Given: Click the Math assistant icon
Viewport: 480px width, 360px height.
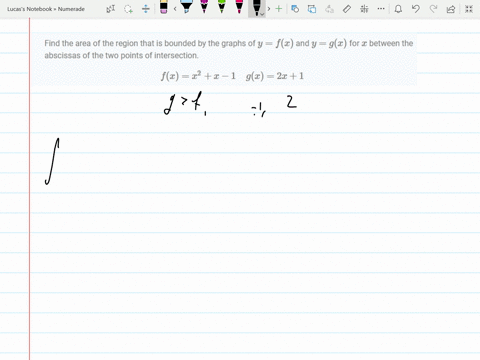Looking at the screenshot, I should pos(364,9).
